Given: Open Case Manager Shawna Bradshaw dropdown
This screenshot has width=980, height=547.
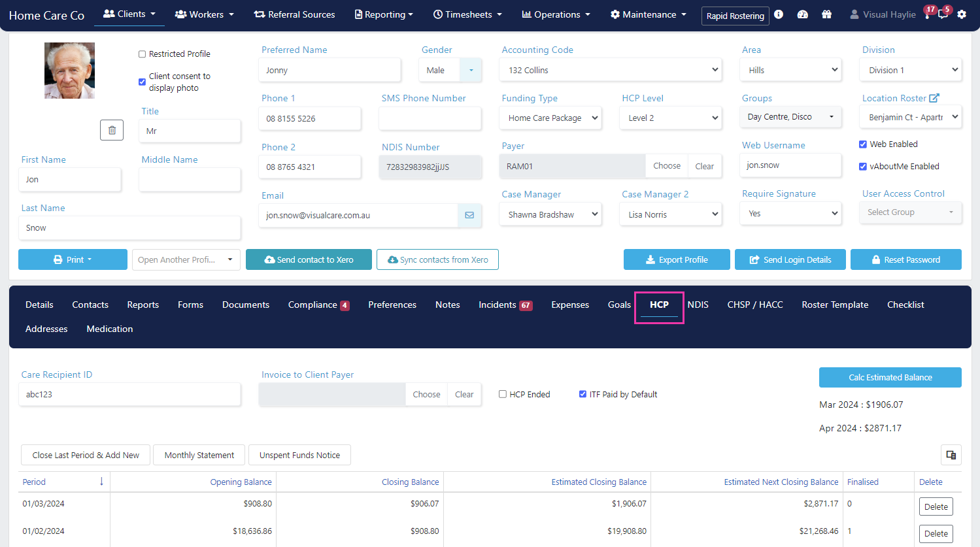Looking at the screenshot, I should [550, 214].
